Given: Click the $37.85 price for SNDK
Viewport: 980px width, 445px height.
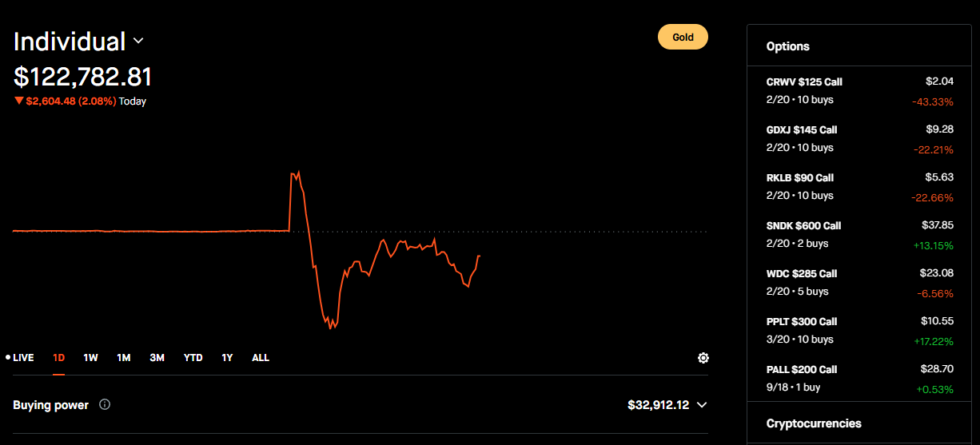Looking at the screenshot, I should click(x=937, y=224).
